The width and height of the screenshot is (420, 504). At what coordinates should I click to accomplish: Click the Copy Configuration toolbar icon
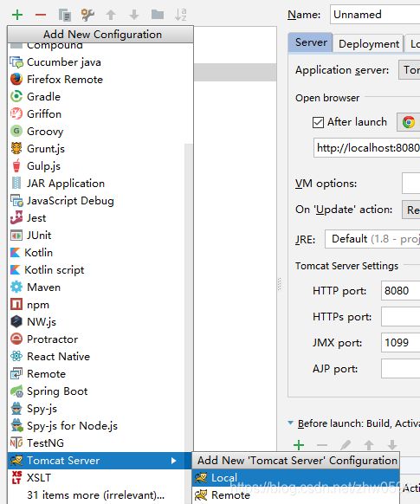[65, 15]
